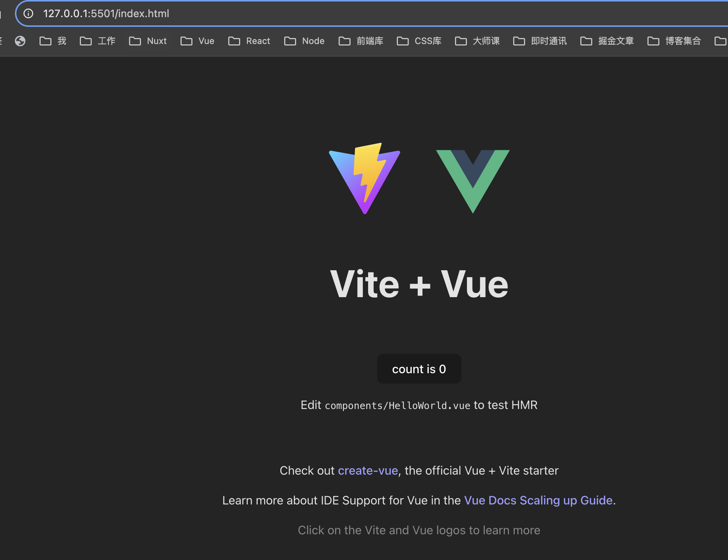Click the site information icon in address bar
The image size is (728, 560).
[28, 14]
